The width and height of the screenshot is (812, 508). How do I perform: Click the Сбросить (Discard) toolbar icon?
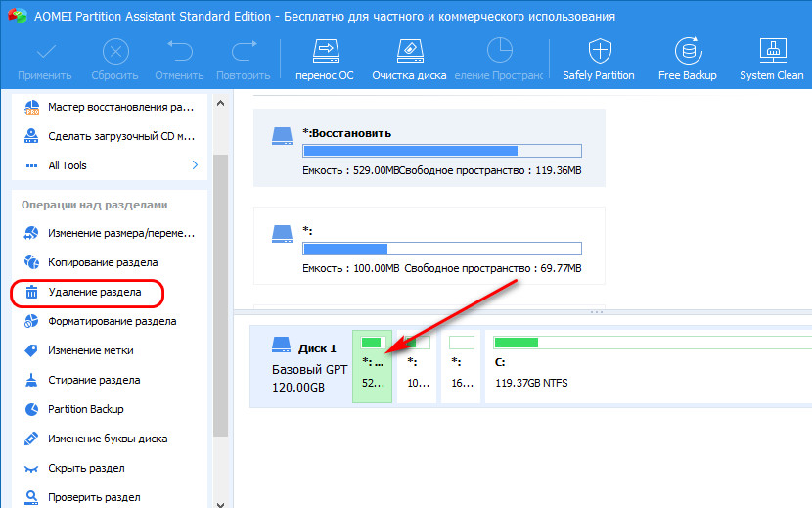[x=115, y=52]
